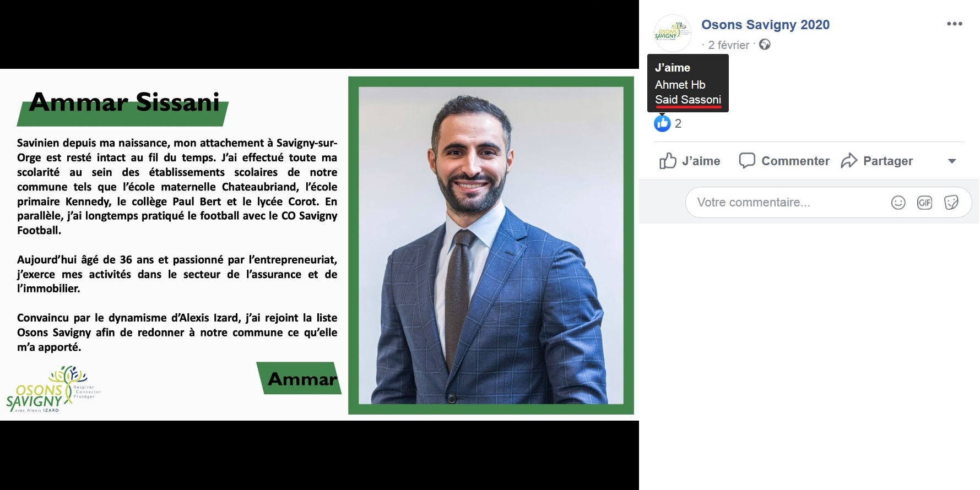Click the Partager share arrow icon
This screenshot has height=490, width=980.
[x=849, y=161]
